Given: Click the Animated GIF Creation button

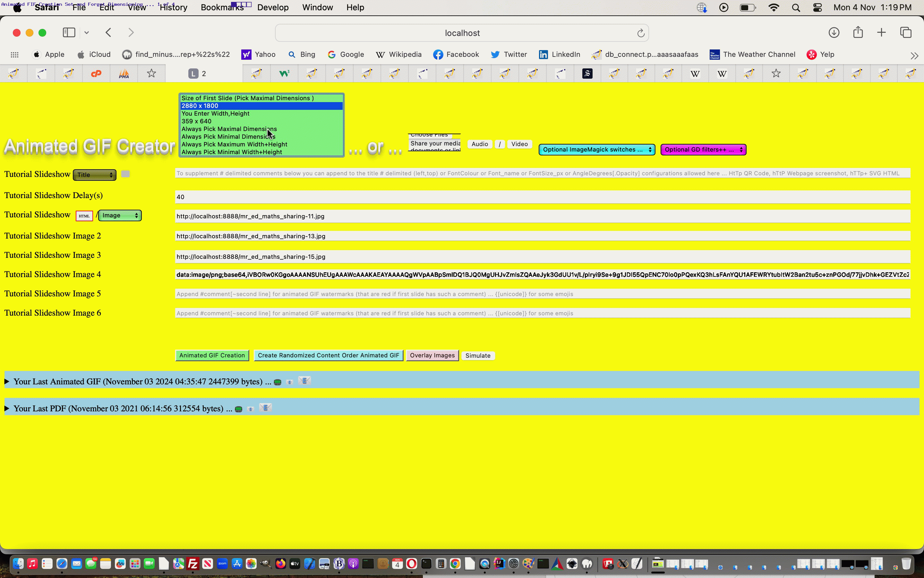Looking at the screenshot, I should point(212,355).
